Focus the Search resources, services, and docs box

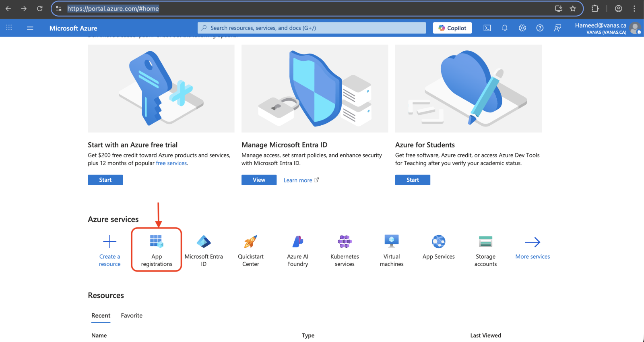click(x=312, y=28)
